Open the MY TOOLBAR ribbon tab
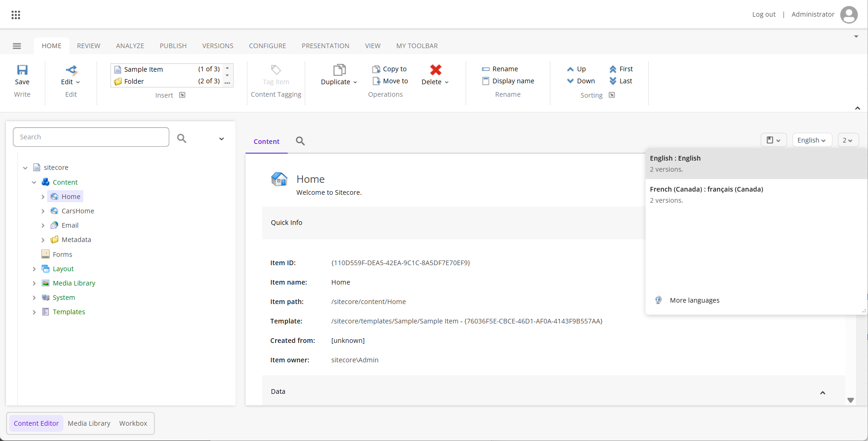868x441 pixels. [x=417, y=46]
